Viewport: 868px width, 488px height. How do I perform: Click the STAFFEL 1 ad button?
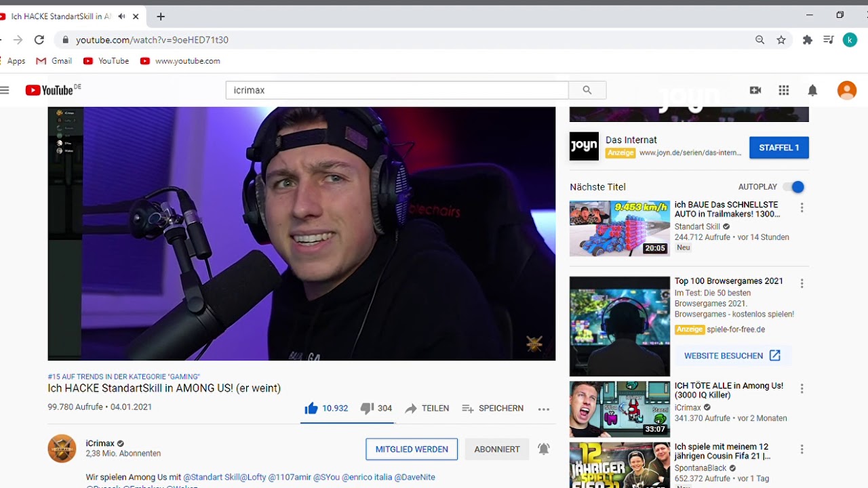click(779, 148)
